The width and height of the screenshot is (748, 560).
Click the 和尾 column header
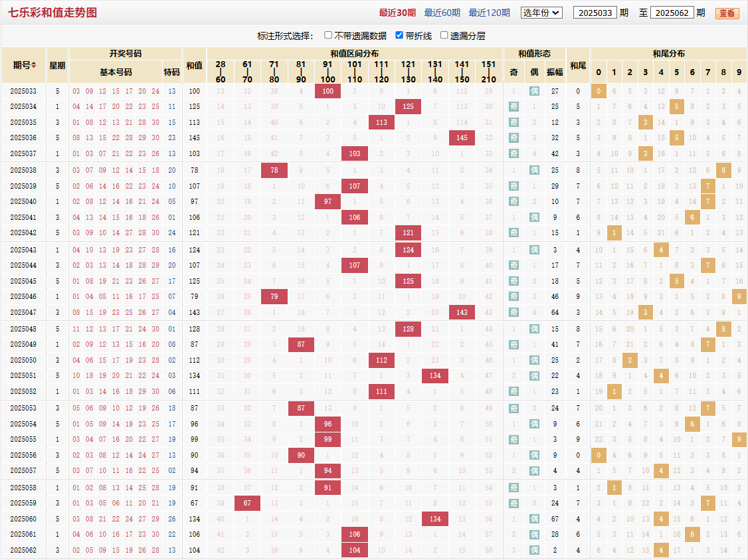click(x=578, y=65)
